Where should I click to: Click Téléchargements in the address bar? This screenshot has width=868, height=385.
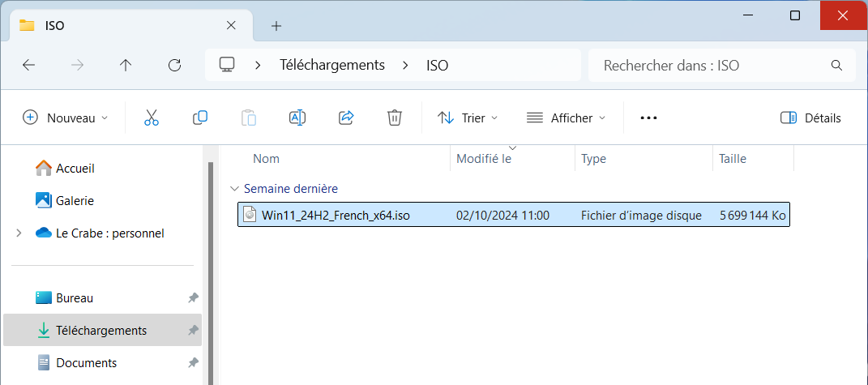click(331, 66)
